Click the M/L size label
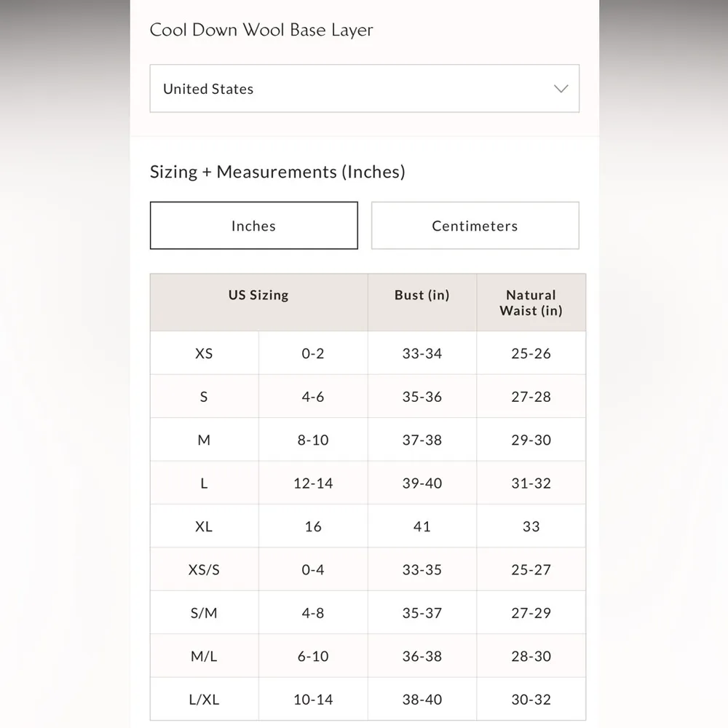Viewport: 728px width, 728px height. pyautogui.click(x=204, y=657)
